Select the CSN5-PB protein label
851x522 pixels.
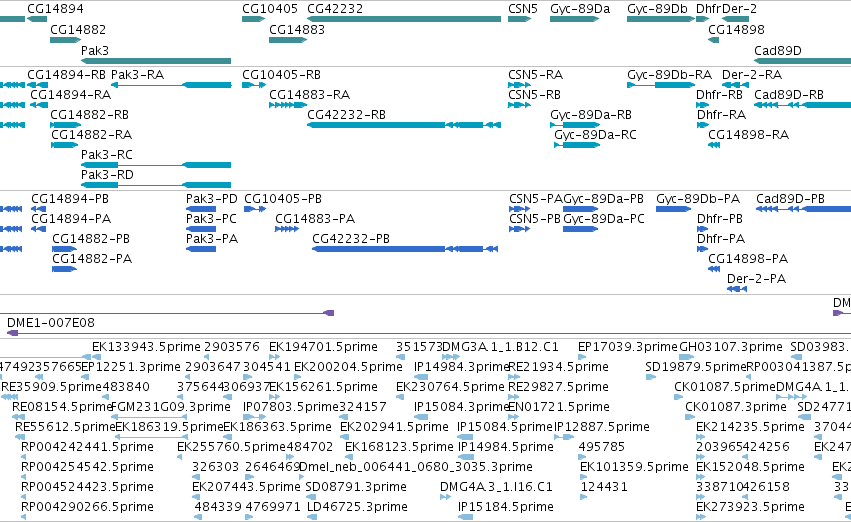pyautogui.click(x=535, y=219)
